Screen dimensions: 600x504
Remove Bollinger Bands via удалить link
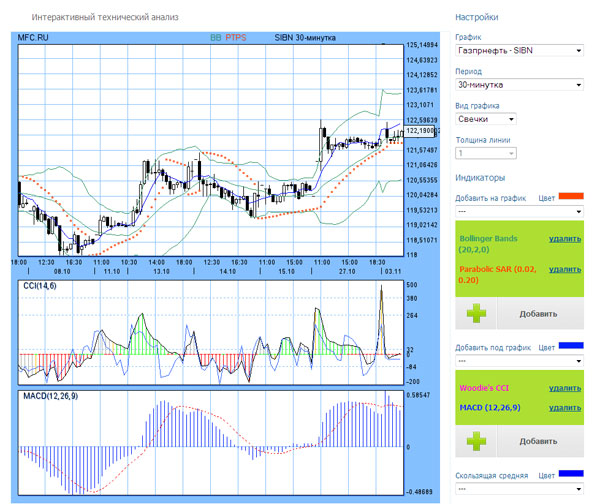coord(565,239)
